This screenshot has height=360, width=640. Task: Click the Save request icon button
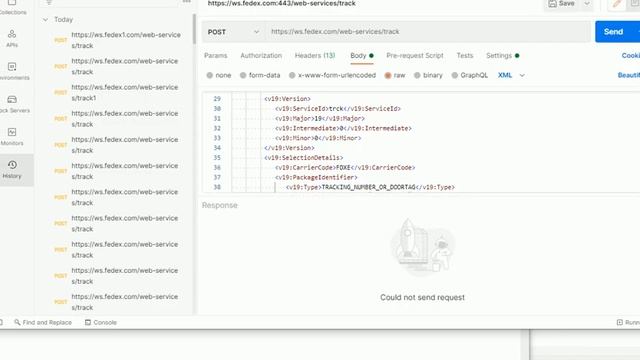pos(562,4)
